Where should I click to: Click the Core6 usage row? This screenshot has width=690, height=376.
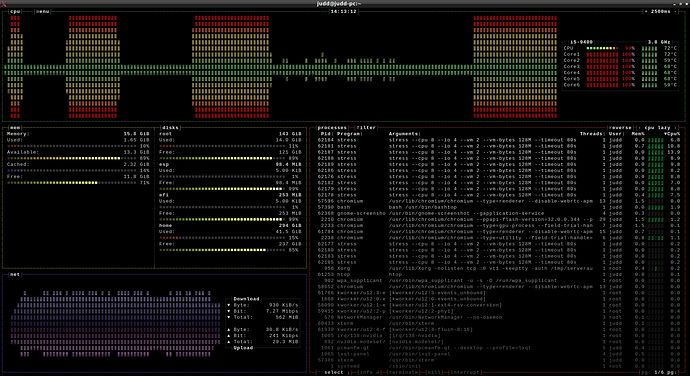pos(620,85)
